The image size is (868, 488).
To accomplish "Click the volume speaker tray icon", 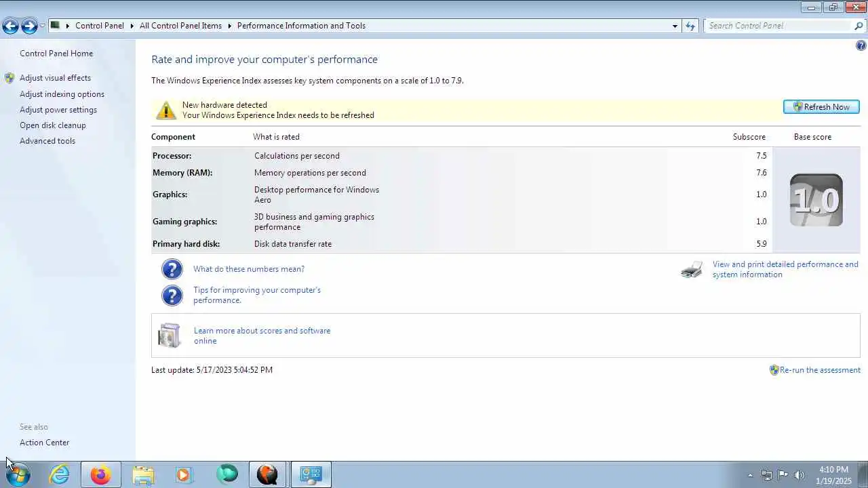I will coord(800,475).
